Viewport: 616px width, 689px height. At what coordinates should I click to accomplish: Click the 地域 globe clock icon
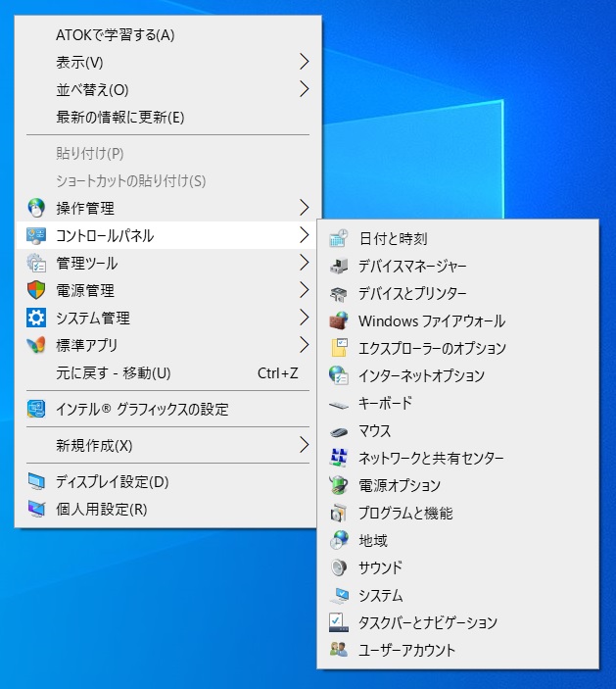pos(339,540)
